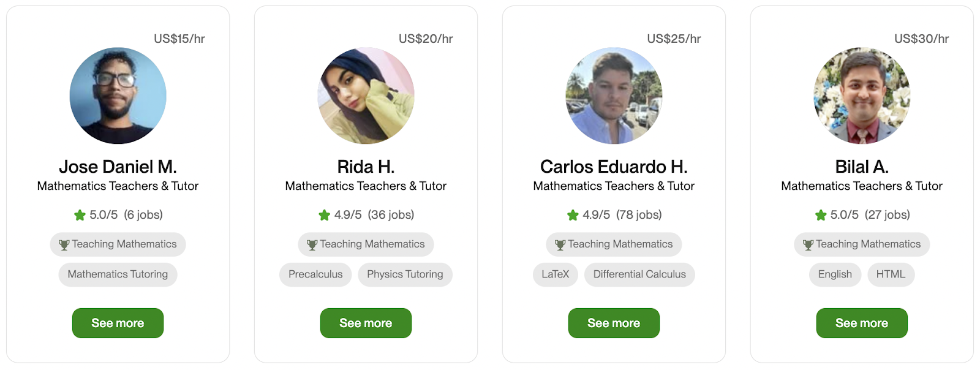Click the trophy icon on Rida's Teaching Mathematics badge

point(311,244)
